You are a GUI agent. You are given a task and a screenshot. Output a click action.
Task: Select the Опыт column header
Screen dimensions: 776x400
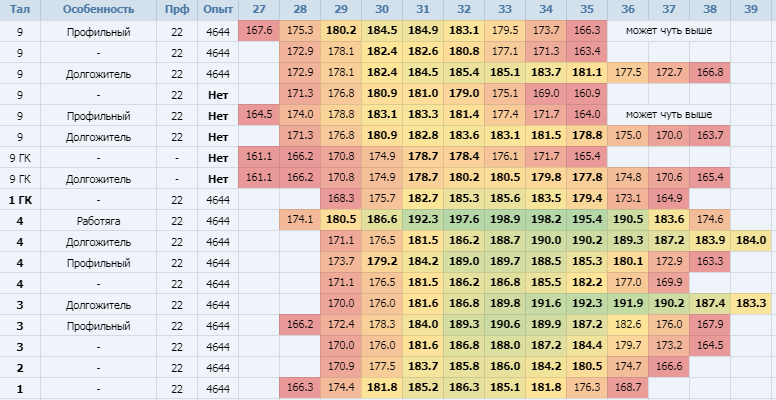218,9
